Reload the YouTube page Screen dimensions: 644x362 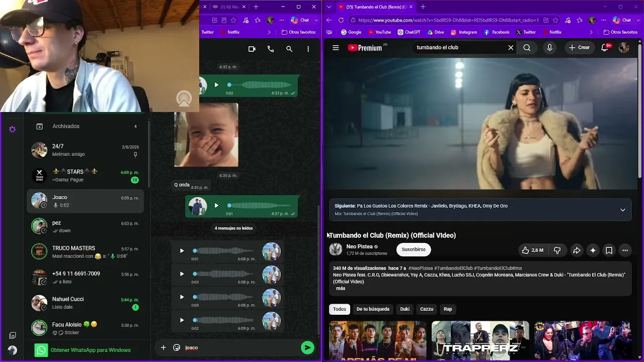click(x=341, y=20)
